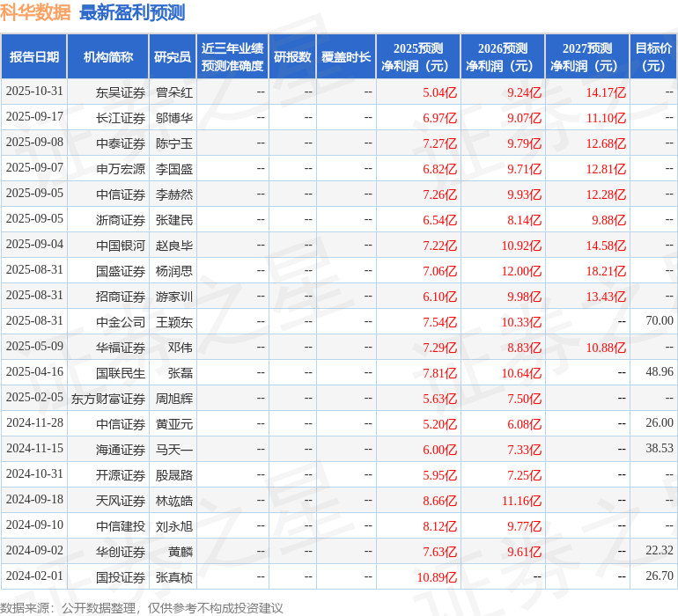Select the 2024-02-01 report date cell

coord(34,576)
